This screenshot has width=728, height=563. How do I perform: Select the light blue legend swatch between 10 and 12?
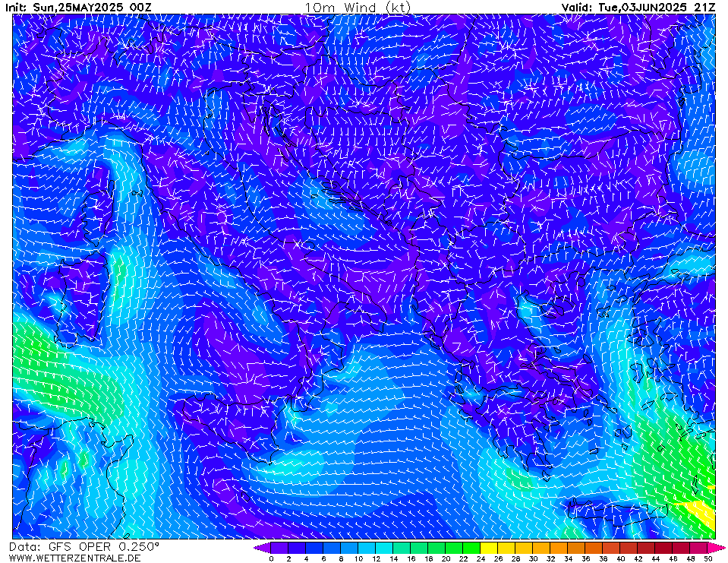tap(367, 548)
